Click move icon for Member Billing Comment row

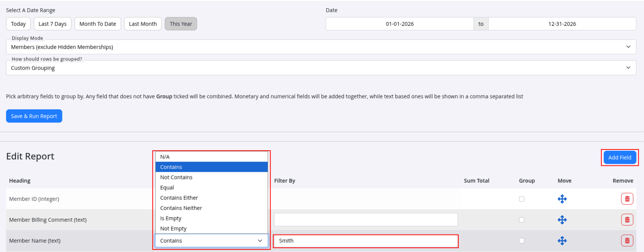562,220
